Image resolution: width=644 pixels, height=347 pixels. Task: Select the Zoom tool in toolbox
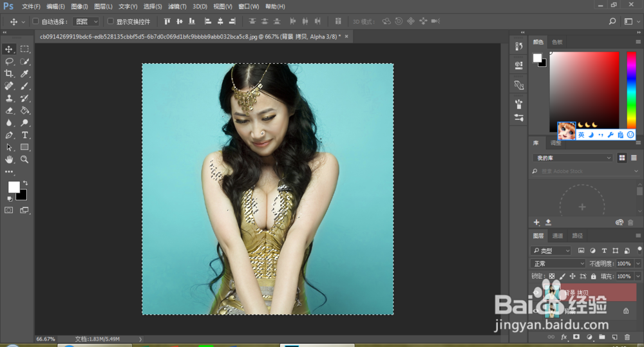(x=25, y=159)
